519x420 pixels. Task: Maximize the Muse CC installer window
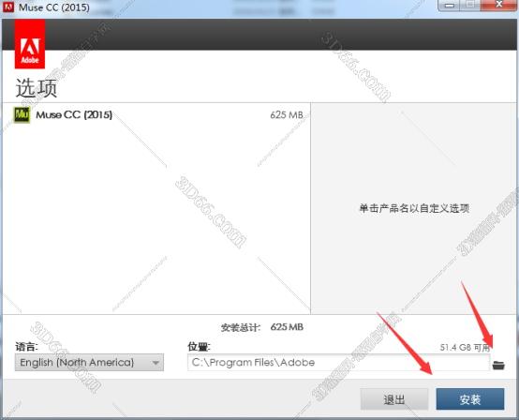coord(470,5)
